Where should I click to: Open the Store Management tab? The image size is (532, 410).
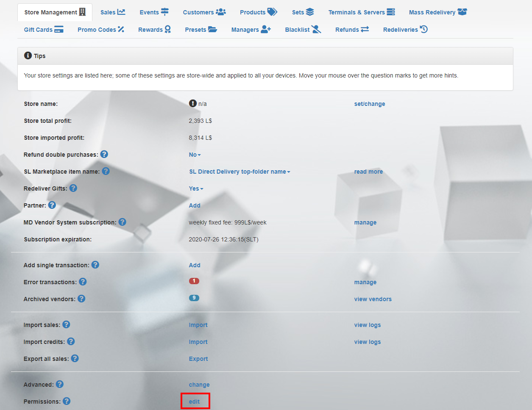click(x=55, y=12)
